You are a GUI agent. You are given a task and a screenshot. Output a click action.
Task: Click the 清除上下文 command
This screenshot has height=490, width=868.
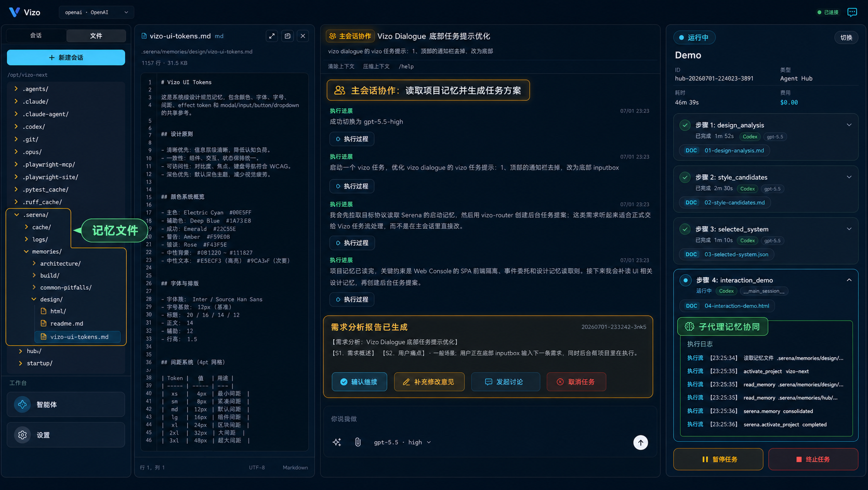pos(341,67)
